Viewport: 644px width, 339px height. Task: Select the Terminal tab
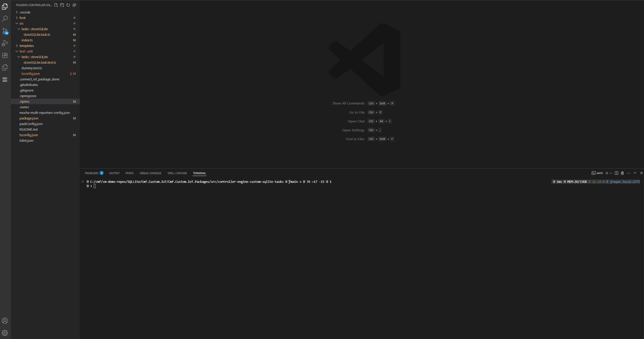point(199,173)
